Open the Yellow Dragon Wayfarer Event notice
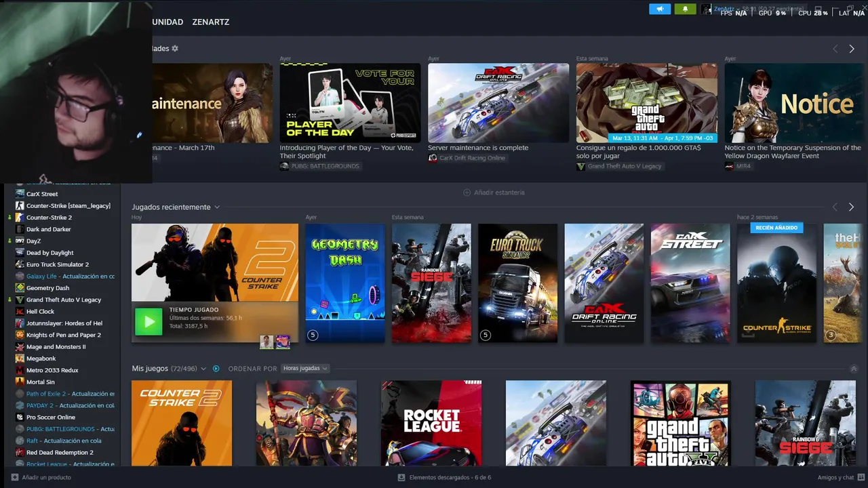This screenshot has height=488, width=868. point(793,152)
